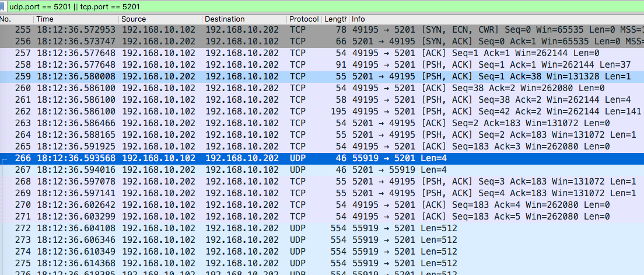644x275 pixels.
Task: Click time 18:12:36.572953 in packet 255
Action: click(x=76, y=30)
